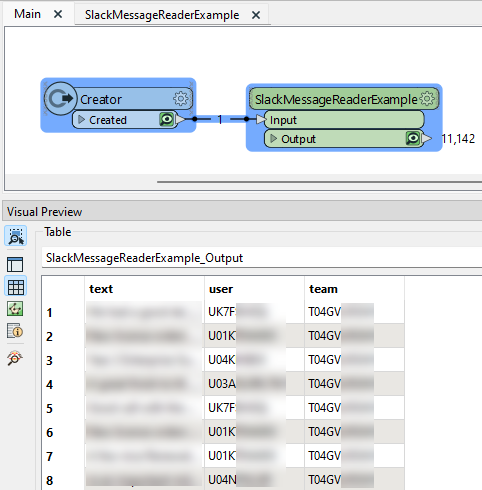Sort by the text column header
Screen dimensions: 482x490
(x=144, y=289)
